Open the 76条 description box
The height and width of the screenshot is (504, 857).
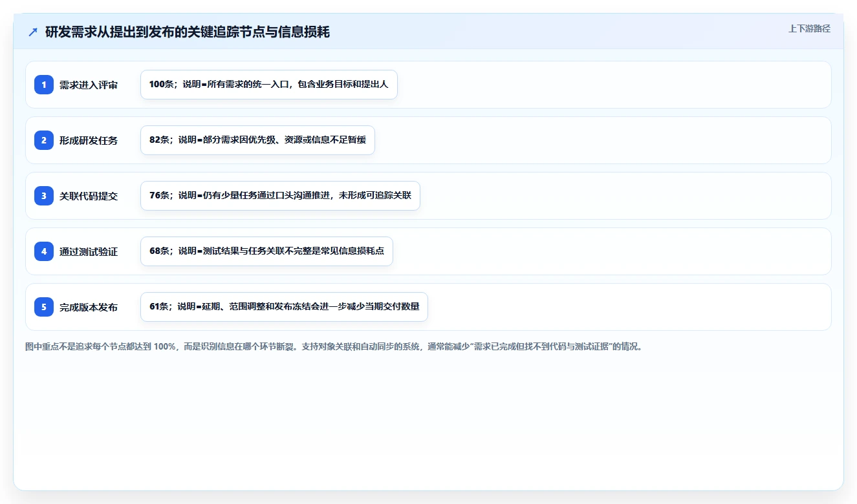coord(280,196)
